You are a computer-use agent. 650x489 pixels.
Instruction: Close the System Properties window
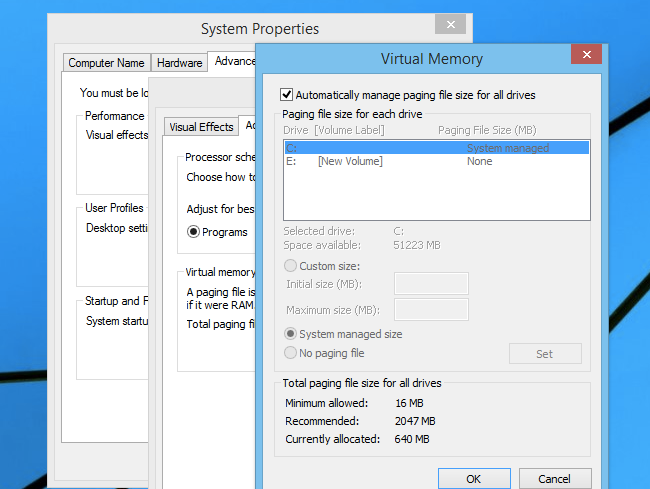[x=451, y=24]
